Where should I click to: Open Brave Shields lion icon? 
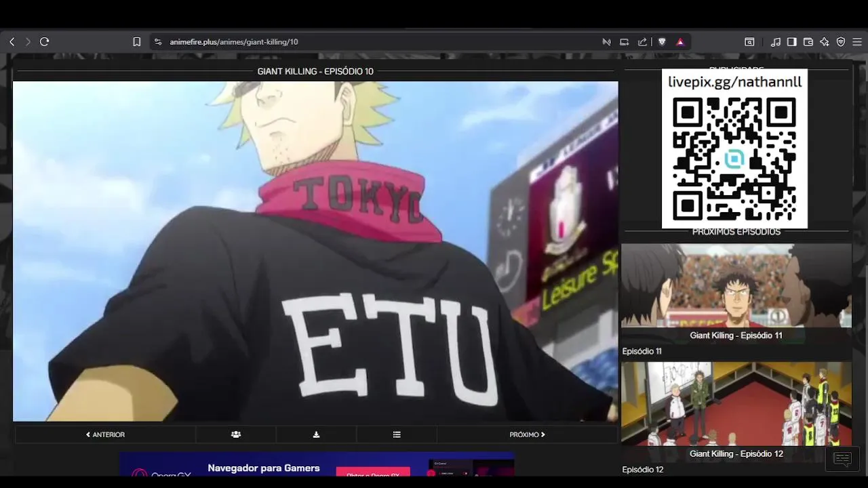pyautogui.click(x=662, y=41)
